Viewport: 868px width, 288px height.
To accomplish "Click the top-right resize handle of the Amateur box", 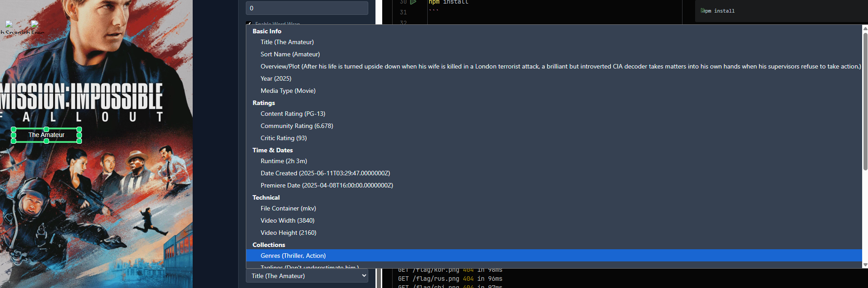I will [79, 129].
